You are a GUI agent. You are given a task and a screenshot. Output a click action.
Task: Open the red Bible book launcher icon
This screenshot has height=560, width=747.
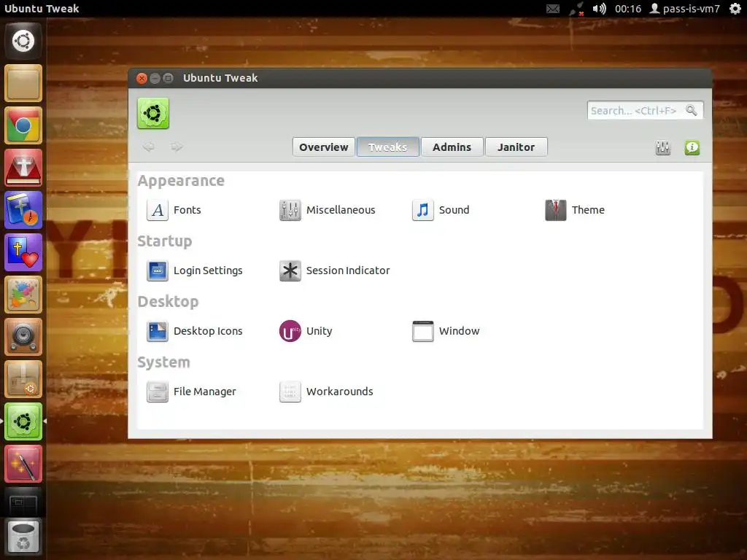tap(23, 168)
